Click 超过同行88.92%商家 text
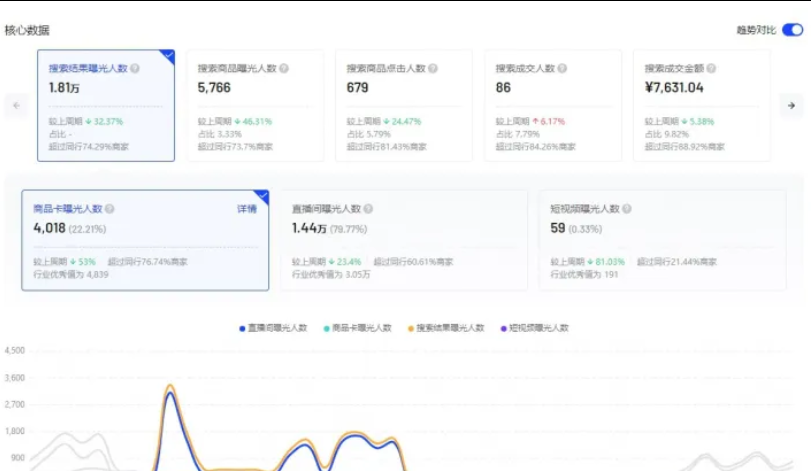 click(684, 147)
